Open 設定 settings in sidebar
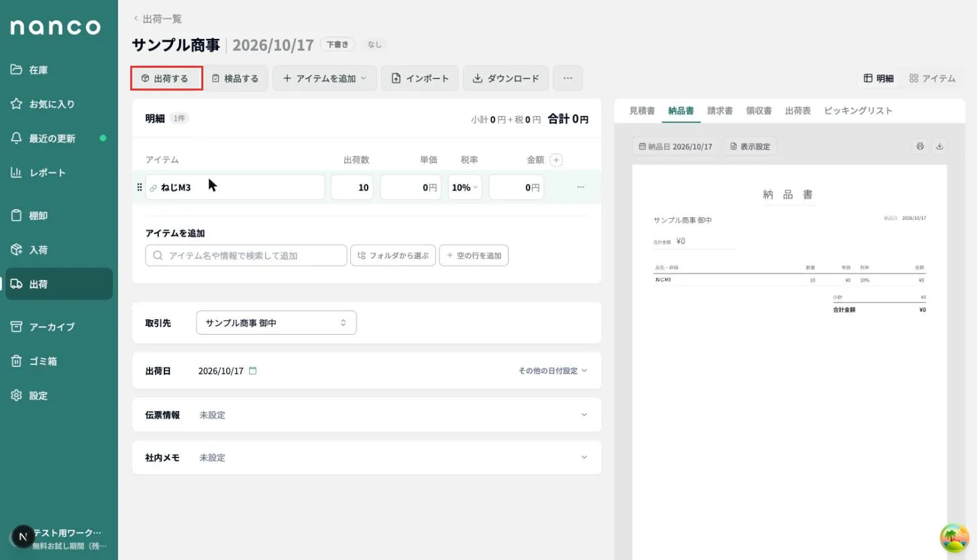The height and width of the screenshot is (560, 977). [x=59, y=396]
